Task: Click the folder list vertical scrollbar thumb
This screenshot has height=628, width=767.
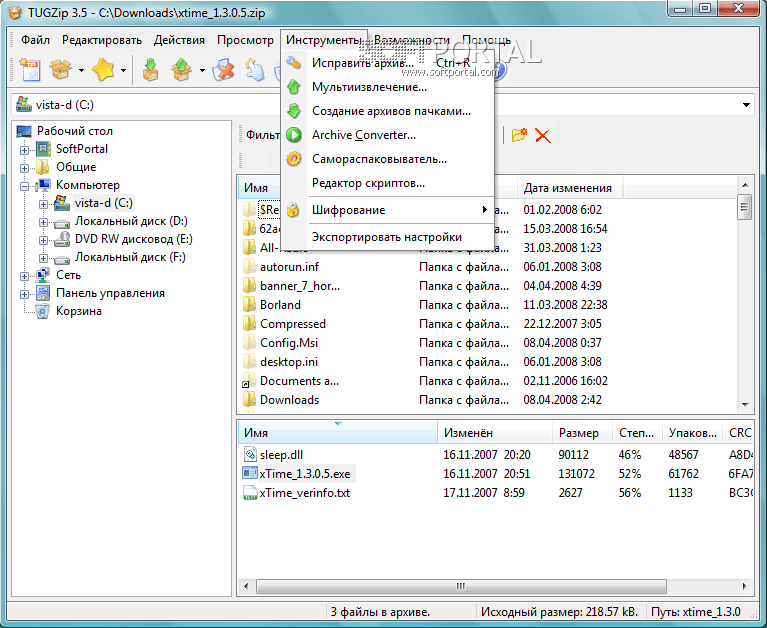Action: click(x=744, y=207)
